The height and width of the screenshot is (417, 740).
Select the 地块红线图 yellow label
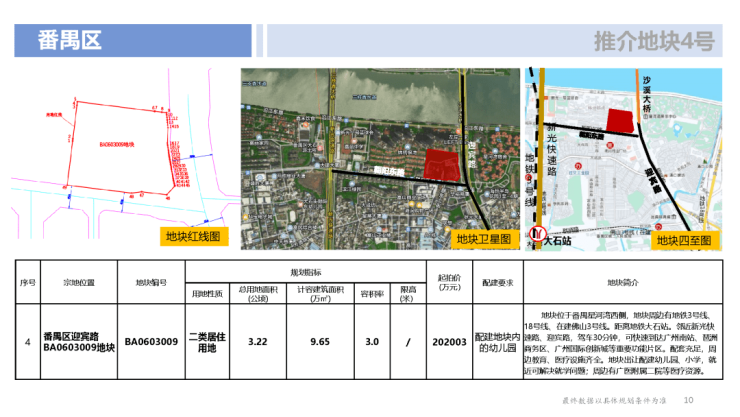coord(197,237)
